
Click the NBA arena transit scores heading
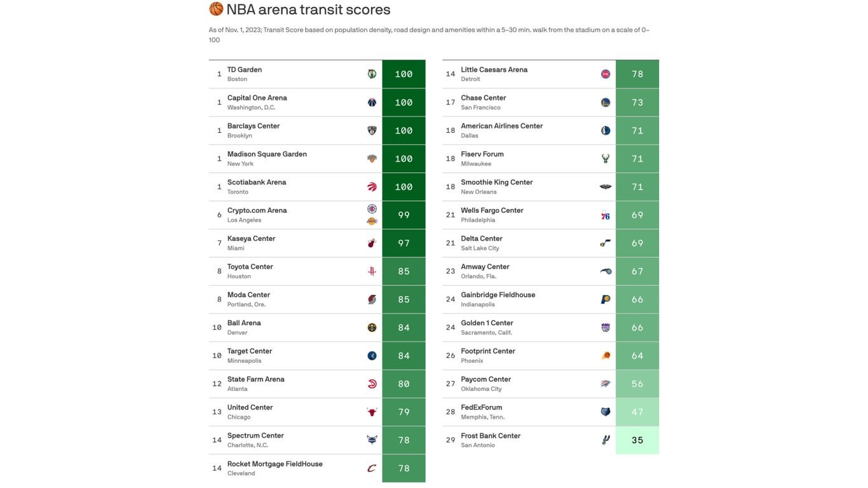308,10
